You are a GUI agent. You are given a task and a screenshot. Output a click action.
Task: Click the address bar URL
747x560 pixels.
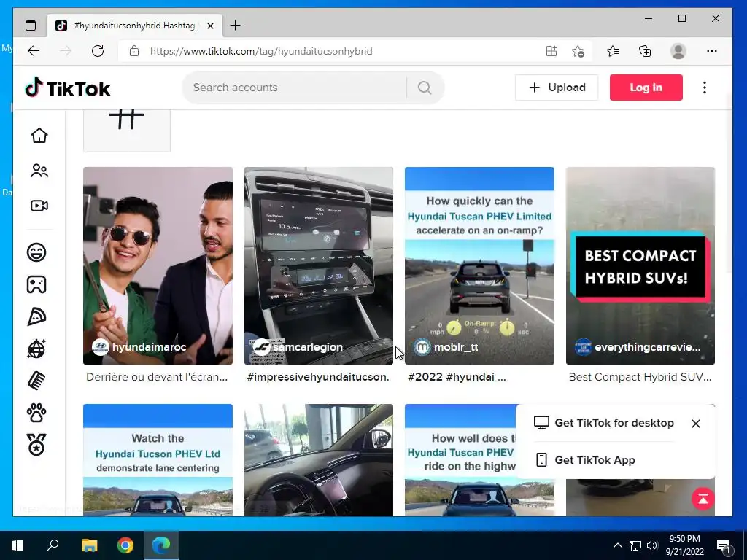(x=261, y=51)
